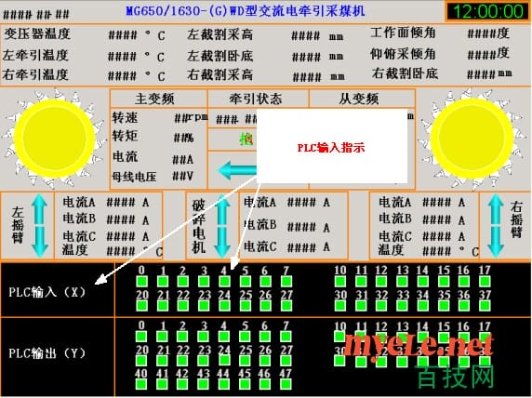Image resolution: width=532 pixels, height=398 pixels.
Task: Toggle PLC input X indicator 17
Action: (485, 281)
